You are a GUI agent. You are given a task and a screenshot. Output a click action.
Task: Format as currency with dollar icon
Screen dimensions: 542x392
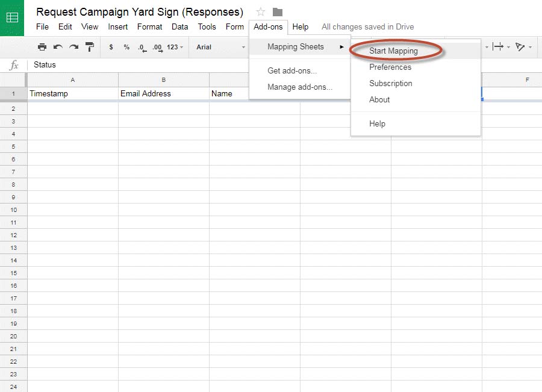[x=111, y=47]
